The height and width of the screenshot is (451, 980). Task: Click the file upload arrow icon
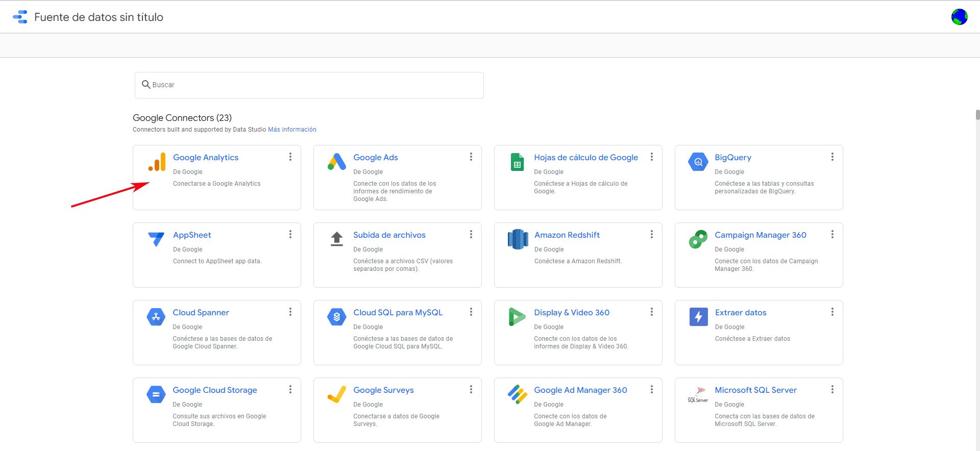(x=337, y=239)
